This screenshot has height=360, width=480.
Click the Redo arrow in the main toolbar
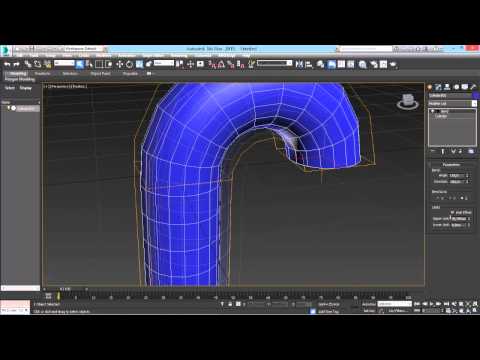pos(16,64)
